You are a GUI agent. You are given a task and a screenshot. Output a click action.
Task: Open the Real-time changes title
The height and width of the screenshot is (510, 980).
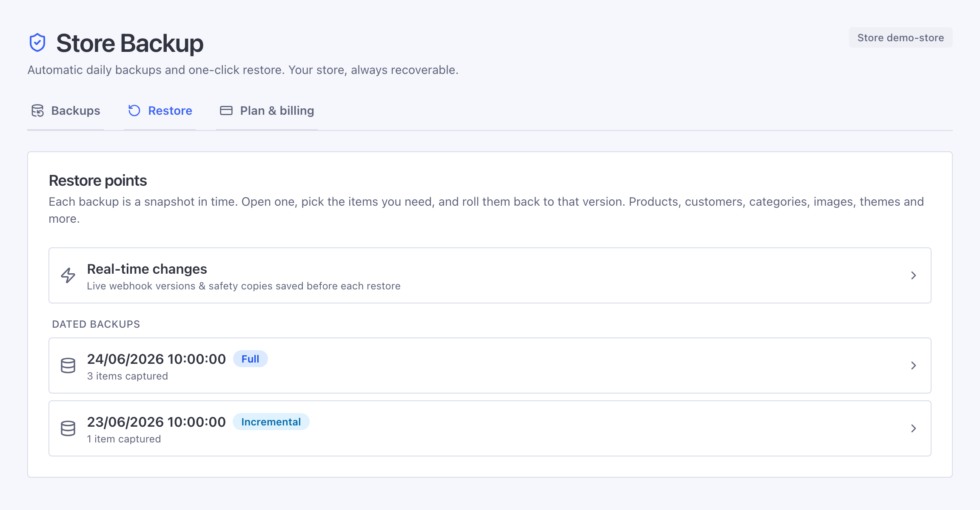tap(147, 269)
